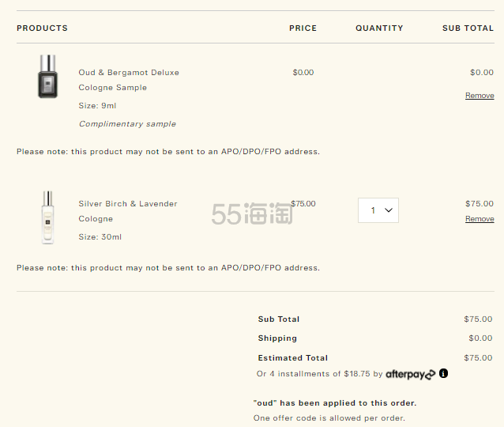
Task: Select the SUB TOTAL column header
Action: click(468, 28)
